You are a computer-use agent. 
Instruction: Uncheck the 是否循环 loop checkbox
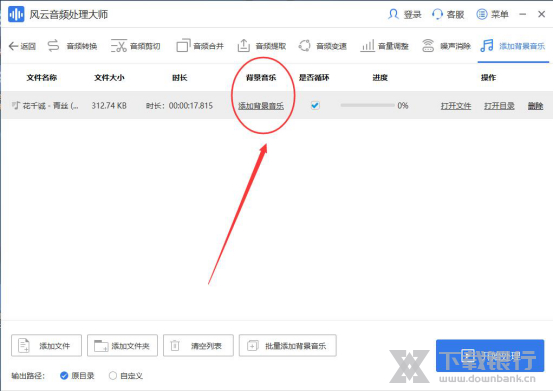coord(315,105)
